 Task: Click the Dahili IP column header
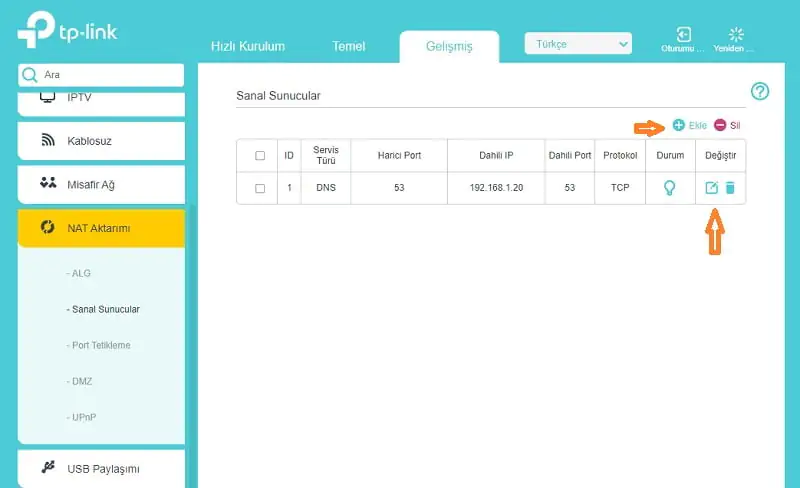tap(496, 156)
